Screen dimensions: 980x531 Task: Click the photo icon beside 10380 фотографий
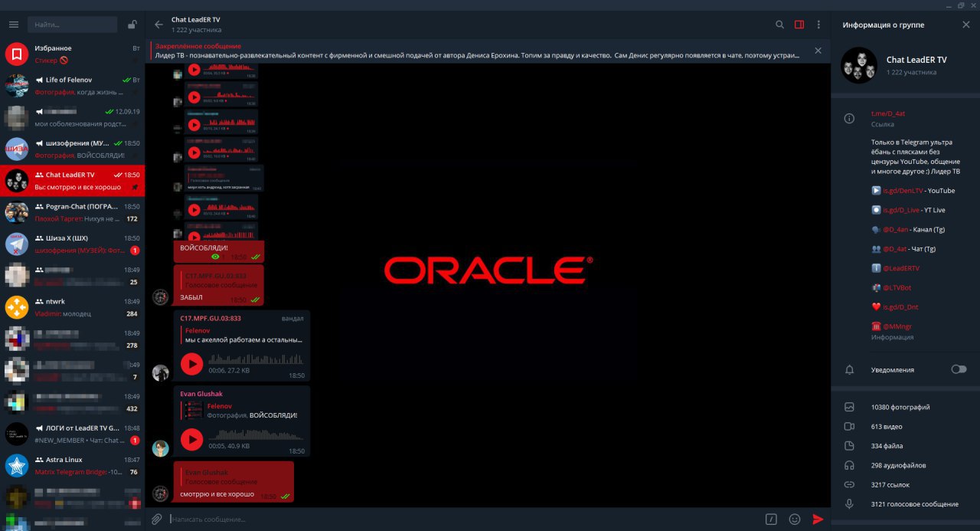pos(849,407)
